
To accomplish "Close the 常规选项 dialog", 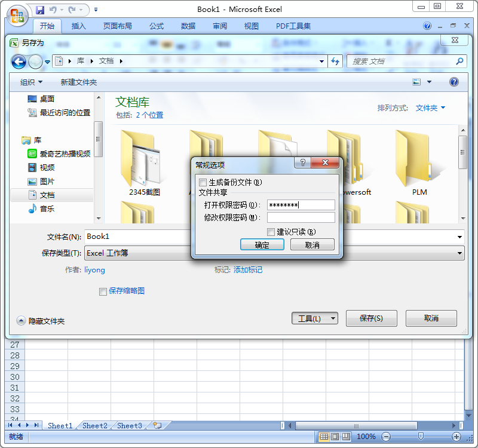I will pos(325,162).
